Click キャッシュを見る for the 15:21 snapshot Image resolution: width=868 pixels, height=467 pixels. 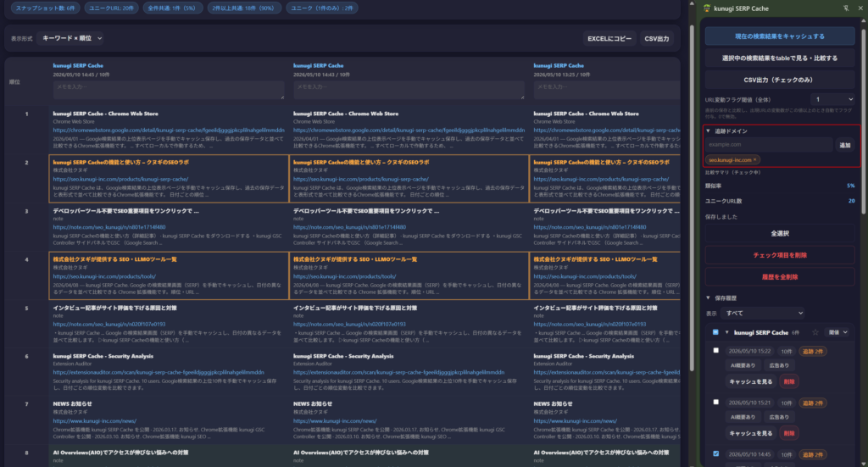[x=751, y=433]
